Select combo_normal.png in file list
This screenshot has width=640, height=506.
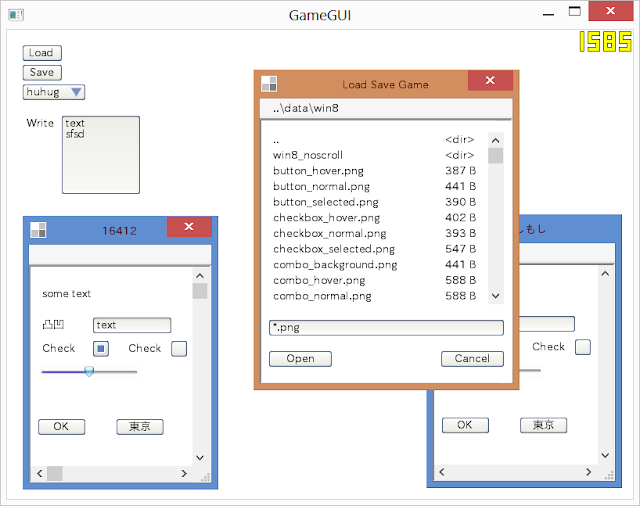pos(374,296)
